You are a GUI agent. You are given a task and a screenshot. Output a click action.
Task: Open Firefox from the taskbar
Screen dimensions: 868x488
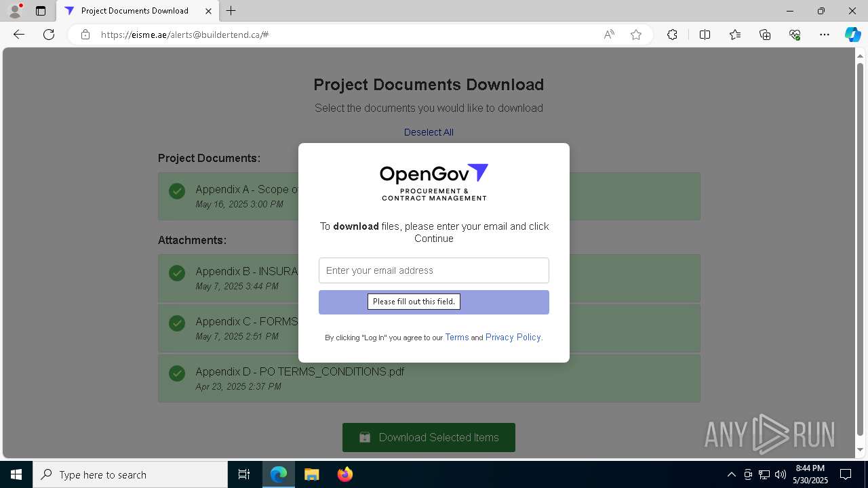coord(345,474)
